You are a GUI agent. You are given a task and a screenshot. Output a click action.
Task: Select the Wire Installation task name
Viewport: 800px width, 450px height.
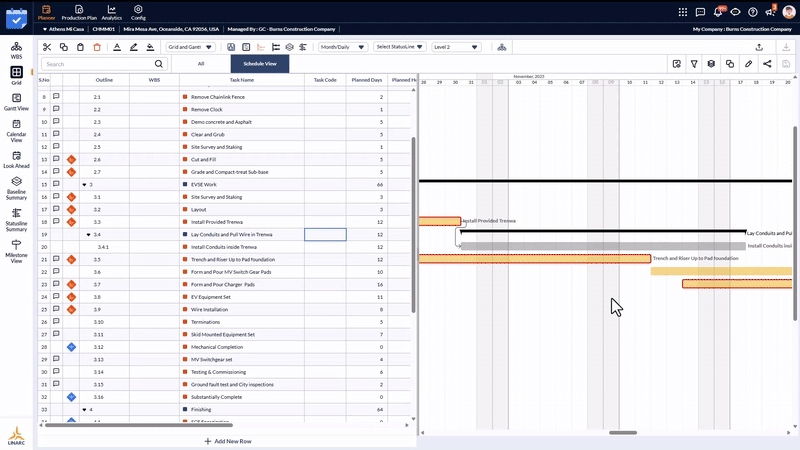pos(209,310)
